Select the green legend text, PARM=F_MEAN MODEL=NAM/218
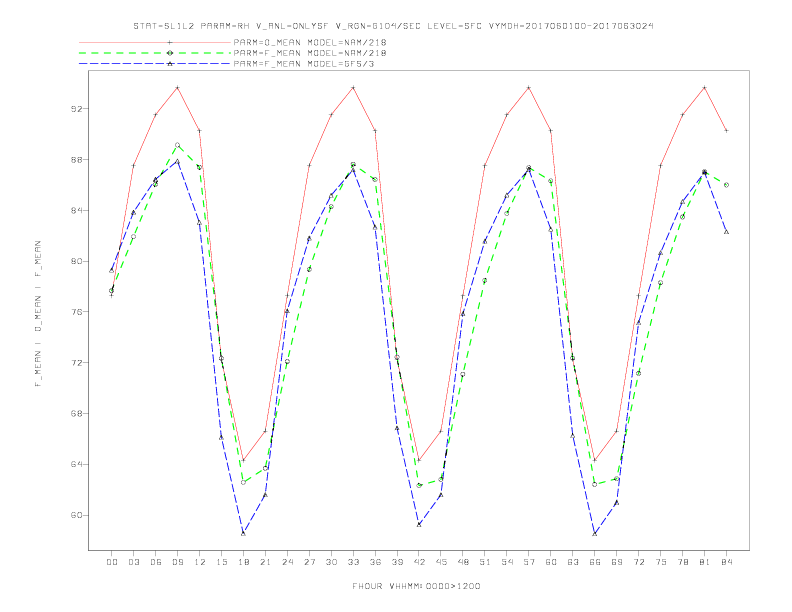792x612 pixels. pyautogui.click(x=310, y=53)
